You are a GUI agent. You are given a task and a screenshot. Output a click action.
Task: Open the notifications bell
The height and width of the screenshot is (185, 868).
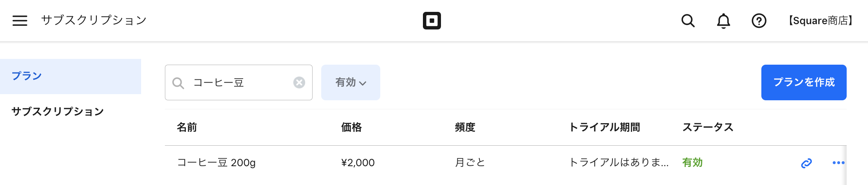point(723,20)
